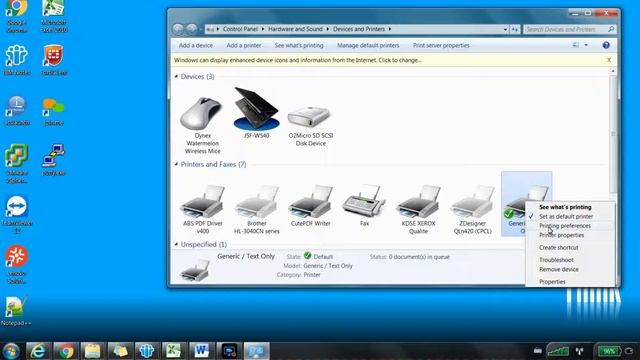Image resolution: width=640 pixels, height=360 pixels.
Task: Open the view options dropdown arrow
Action: click(x=586, y=45)
